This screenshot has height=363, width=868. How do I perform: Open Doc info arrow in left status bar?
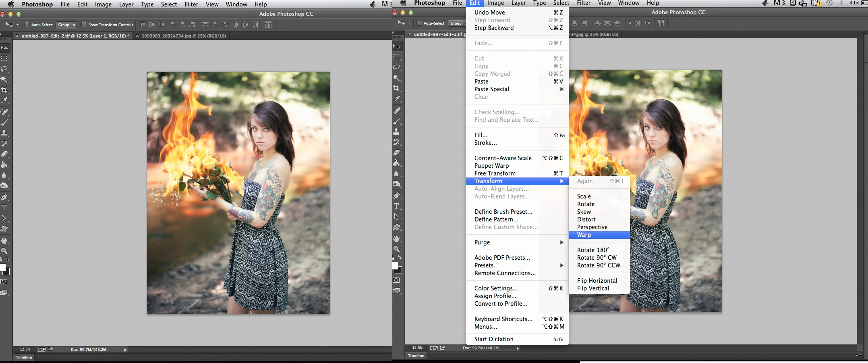tap(125, 350)
